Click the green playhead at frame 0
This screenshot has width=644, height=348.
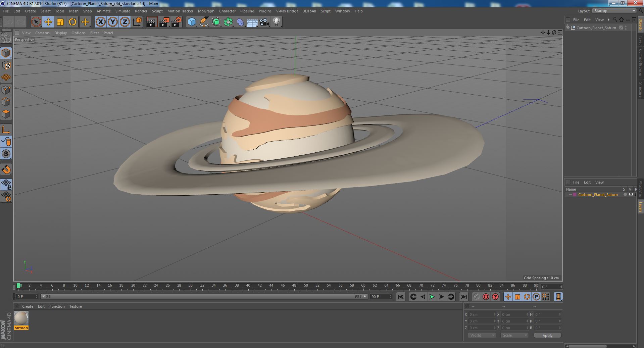point(18,286)
